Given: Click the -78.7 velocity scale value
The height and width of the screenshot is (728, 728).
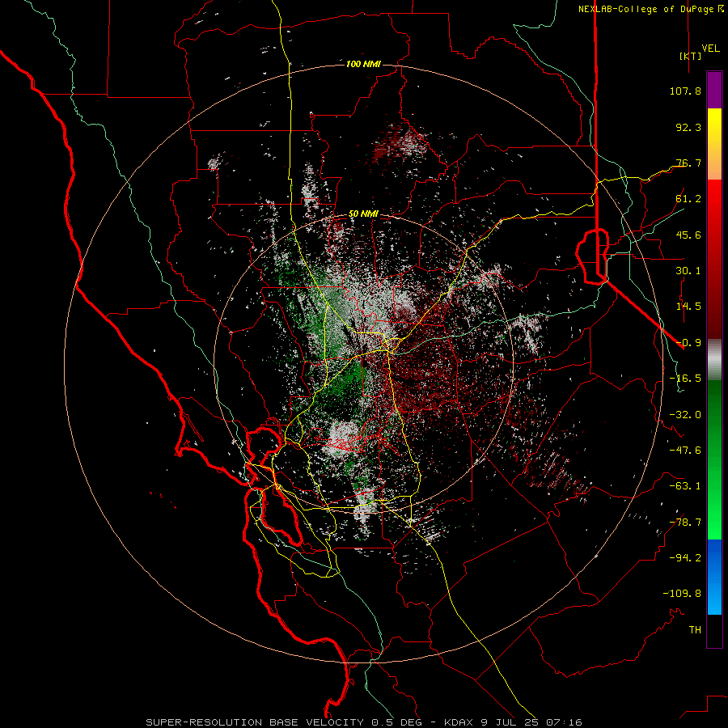Looking at the screenshot, I should pos(685,523).
